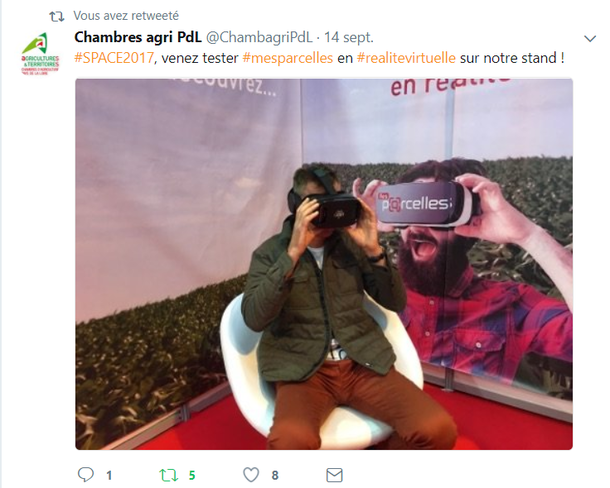Open hashtag #SPACE2017
610x488 pixels.
click(114, 58)
